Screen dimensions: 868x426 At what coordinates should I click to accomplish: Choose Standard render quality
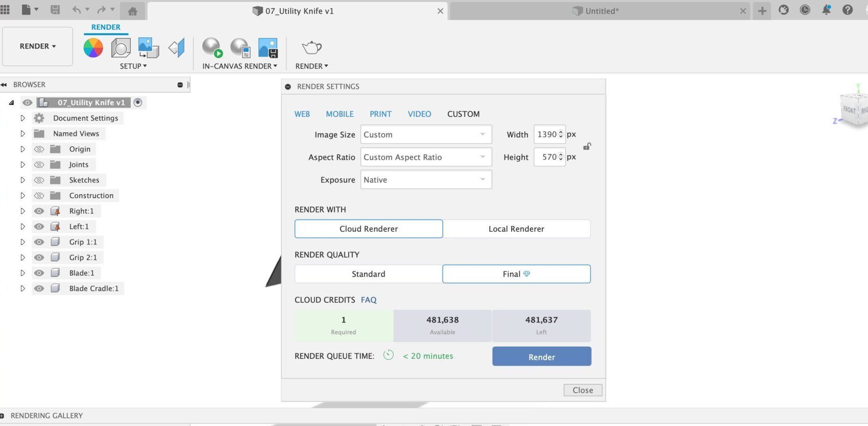(369, 274)
